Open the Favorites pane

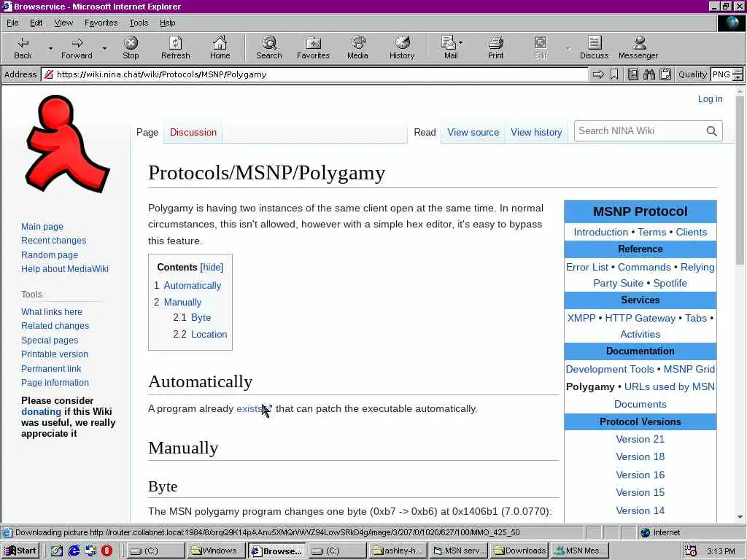(313, 47)
